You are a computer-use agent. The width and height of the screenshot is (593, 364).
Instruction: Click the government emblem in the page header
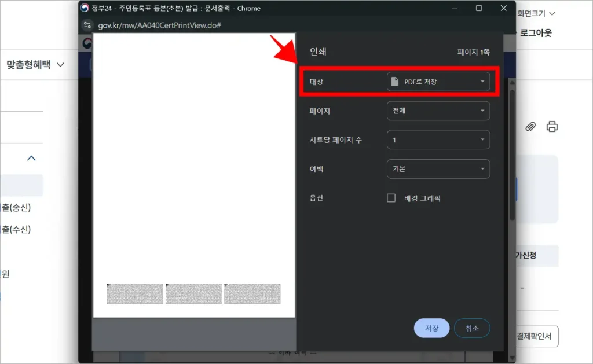click(x=87, y=42)
